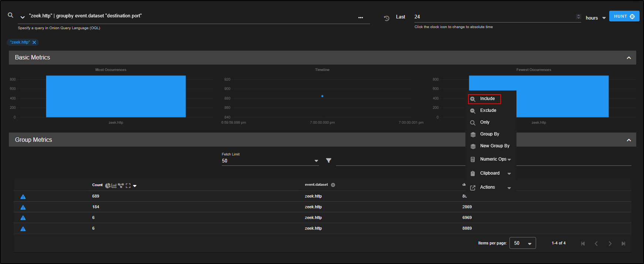644x264 pixels.
Task: Expand the Clipboard submenu
Action: coord(490,174)
